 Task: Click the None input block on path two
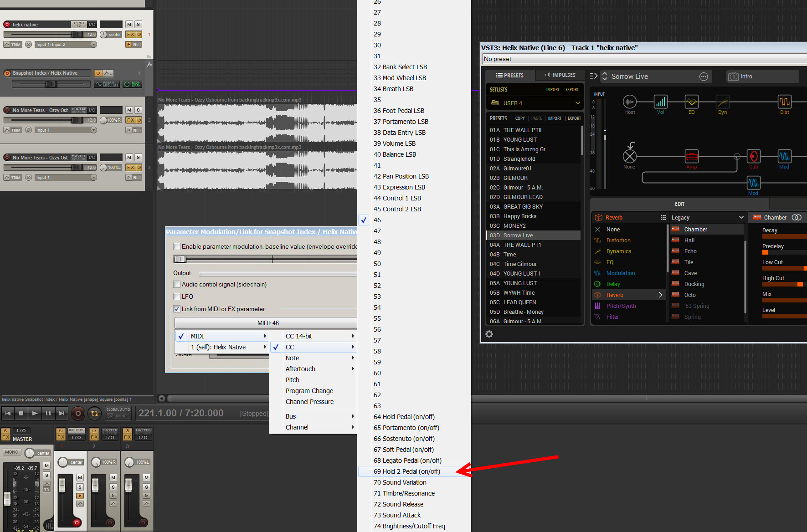click(629, 156)
